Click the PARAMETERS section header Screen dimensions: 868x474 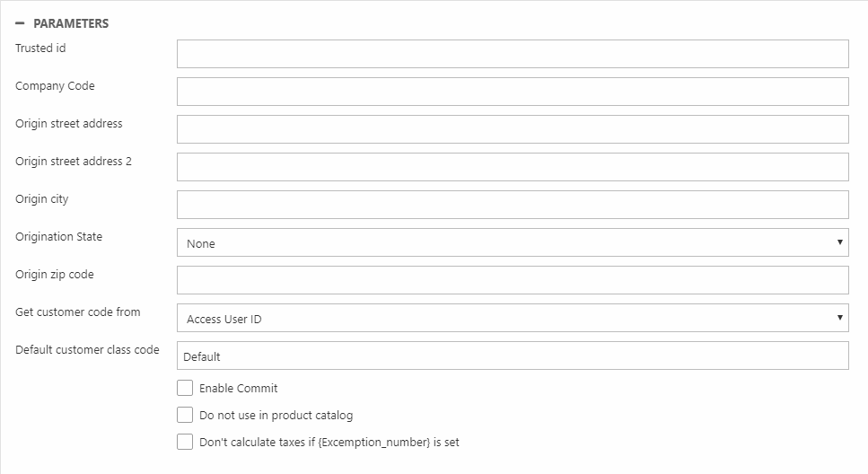pyautogui.click(x=71, y=23)
